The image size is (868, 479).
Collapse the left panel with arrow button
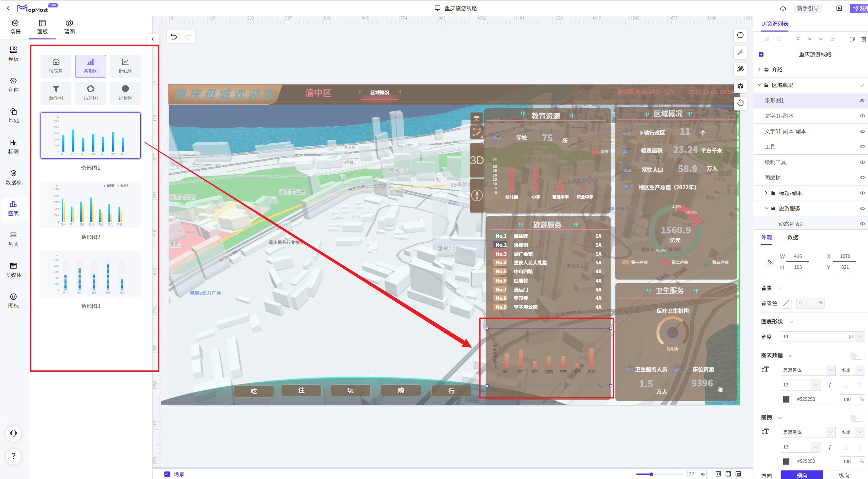[153, 39]
